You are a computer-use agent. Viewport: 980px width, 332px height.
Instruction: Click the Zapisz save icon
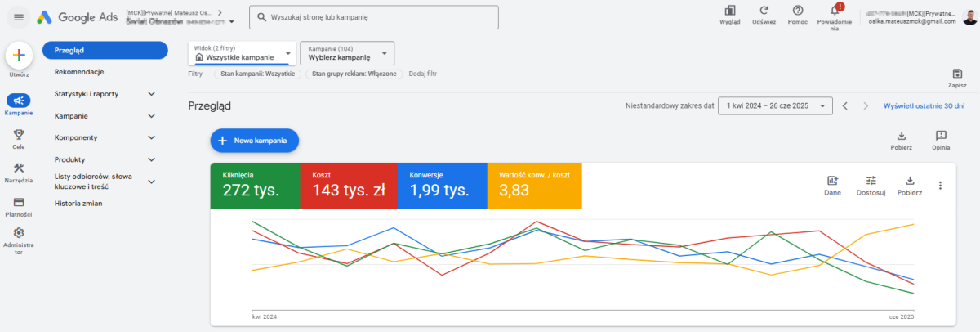tap(957, 74)
